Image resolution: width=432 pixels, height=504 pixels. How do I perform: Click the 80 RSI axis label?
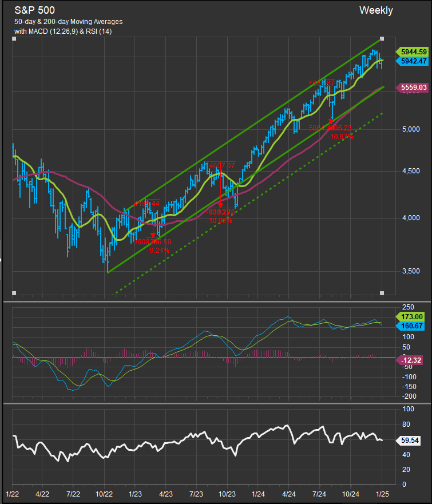[x=406, y=424]
